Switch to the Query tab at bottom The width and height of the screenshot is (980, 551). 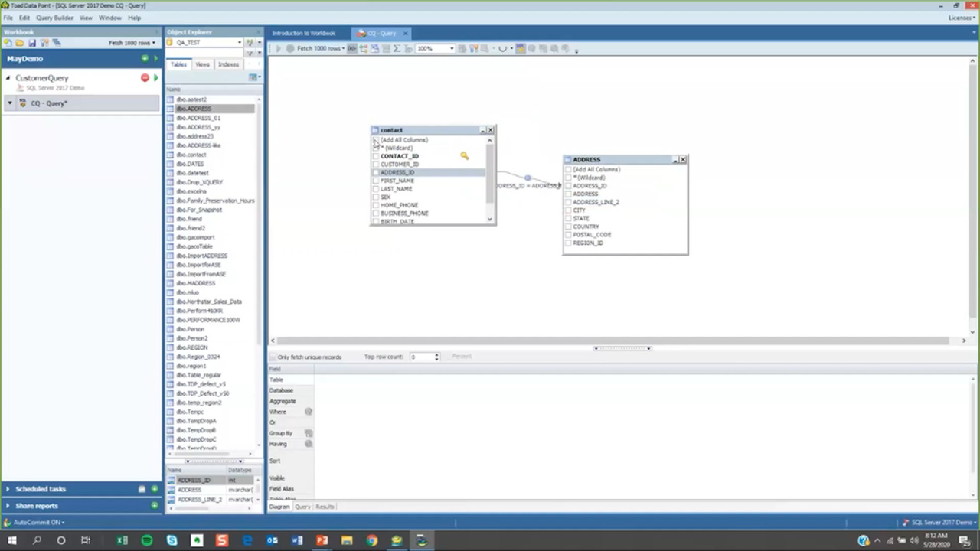coord(302,507)
